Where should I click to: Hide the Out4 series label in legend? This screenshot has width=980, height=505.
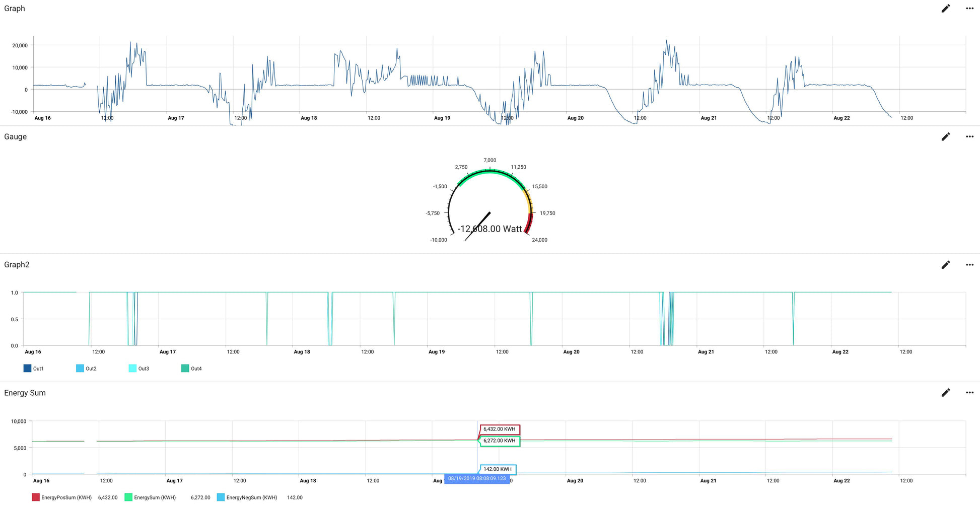point(196,369)
